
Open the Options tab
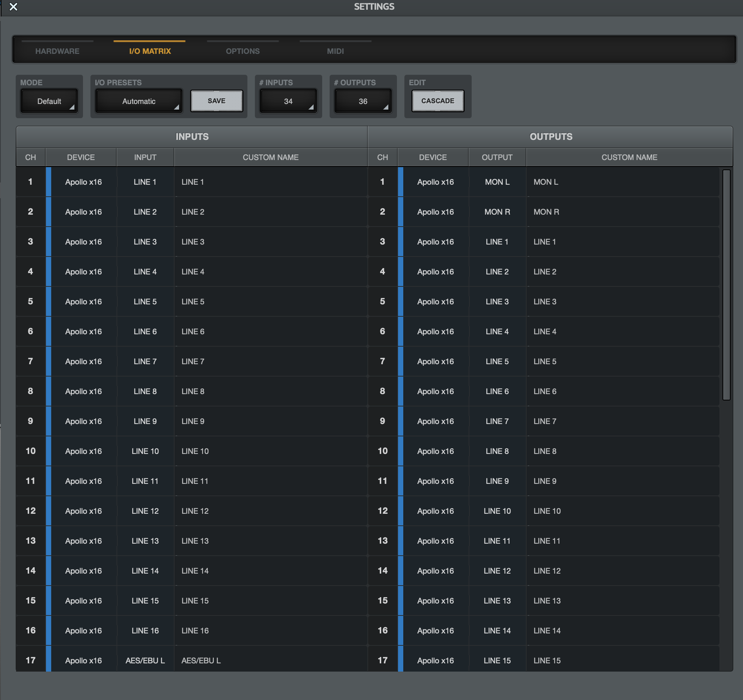tap(243, 51)
